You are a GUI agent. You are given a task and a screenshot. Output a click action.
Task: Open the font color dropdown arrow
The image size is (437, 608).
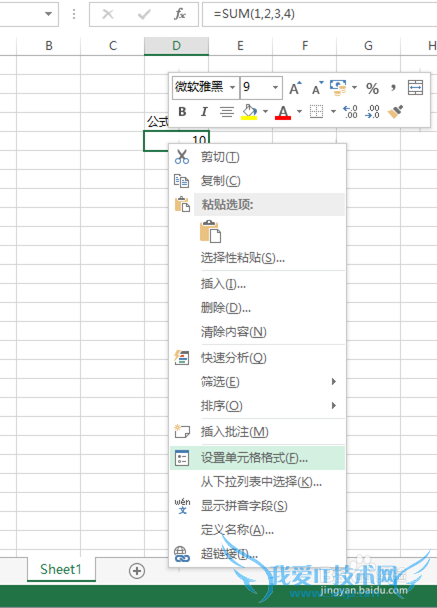pos(299,112)
